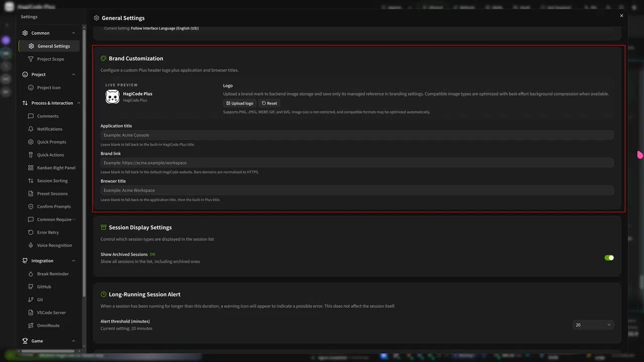Viewport: 644px width, 362px height.
Task: Click the Project section smiley icon
Action: 25,74
